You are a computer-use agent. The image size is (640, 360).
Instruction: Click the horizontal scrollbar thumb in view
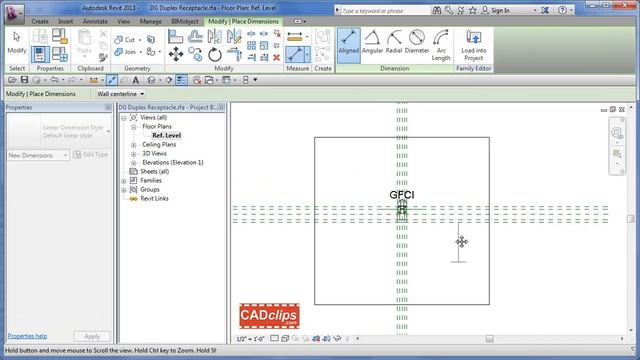pos(489,339)
